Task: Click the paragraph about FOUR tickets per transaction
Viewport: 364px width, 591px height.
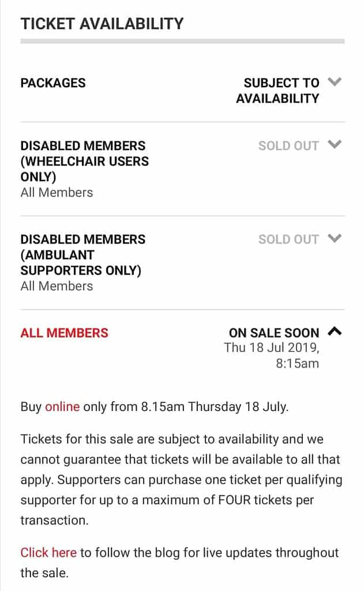Action: (x=181, y=480)
